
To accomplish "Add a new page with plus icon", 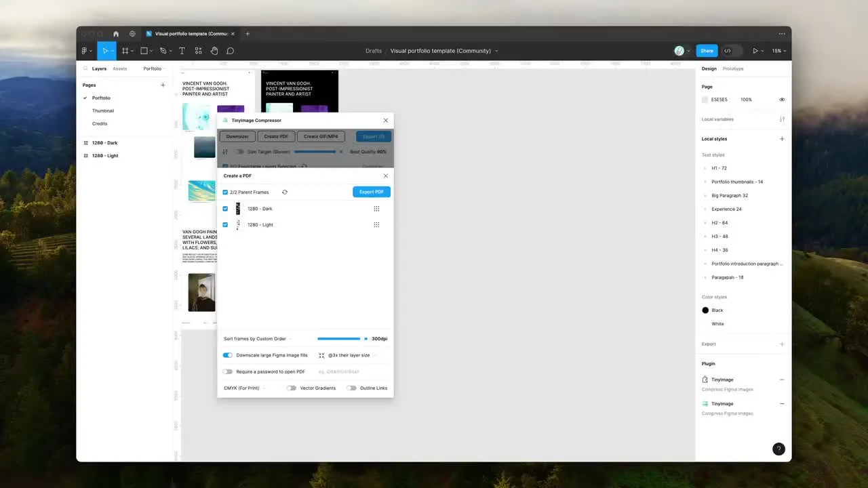I will 163,85.
